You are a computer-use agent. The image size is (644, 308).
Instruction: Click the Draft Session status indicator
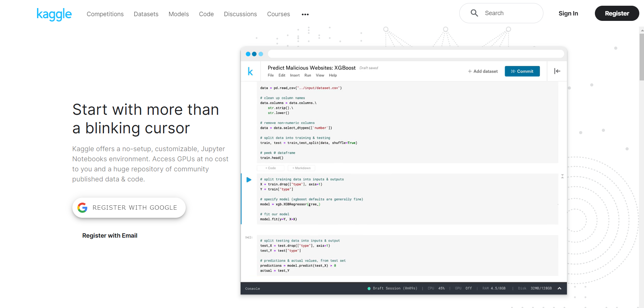click(x=392, y=288)
